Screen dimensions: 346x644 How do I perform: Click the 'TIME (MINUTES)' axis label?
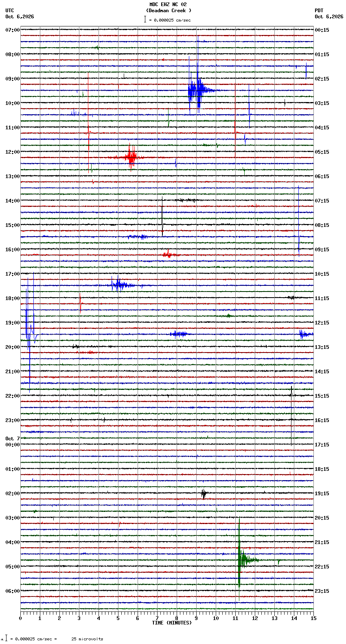pyautogui.click(x=172, y=623)
